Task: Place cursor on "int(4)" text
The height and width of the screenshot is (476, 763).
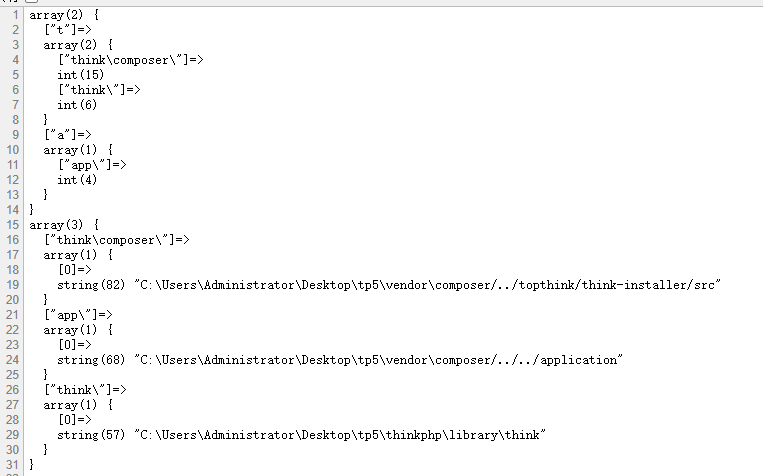Action: [77, 180]
